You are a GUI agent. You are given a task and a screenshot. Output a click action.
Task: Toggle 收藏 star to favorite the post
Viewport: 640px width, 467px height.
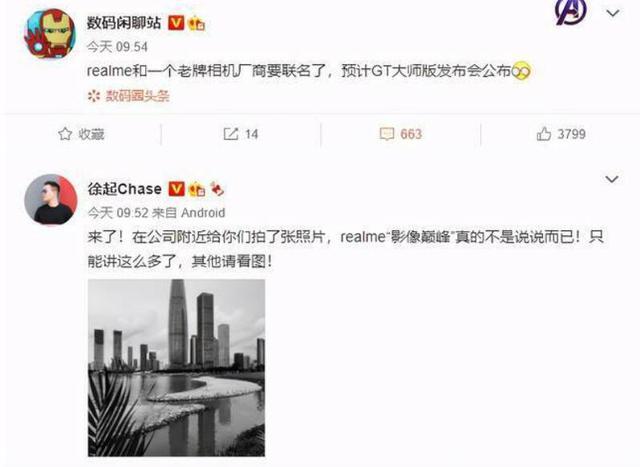coord(81,134)
